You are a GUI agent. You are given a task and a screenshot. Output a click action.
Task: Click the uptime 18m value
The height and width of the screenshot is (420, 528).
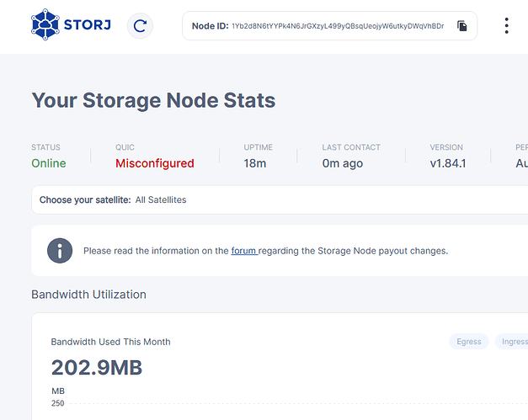point(254,163)
